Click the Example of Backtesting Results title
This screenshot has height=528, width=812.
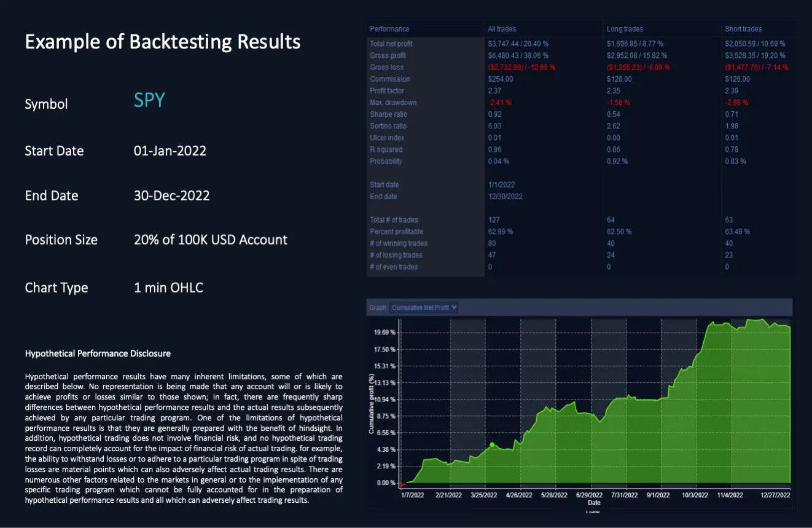163,42
